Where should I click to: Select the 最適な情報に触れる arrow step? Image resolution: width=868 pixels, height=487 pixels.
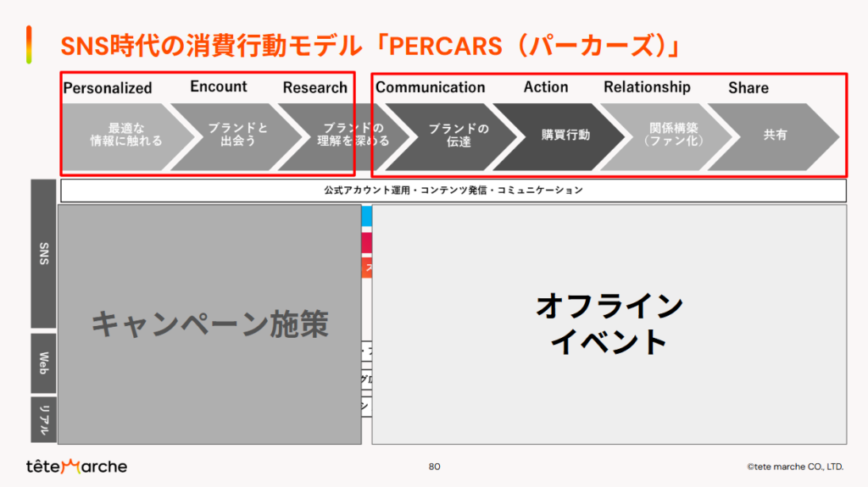125,135
